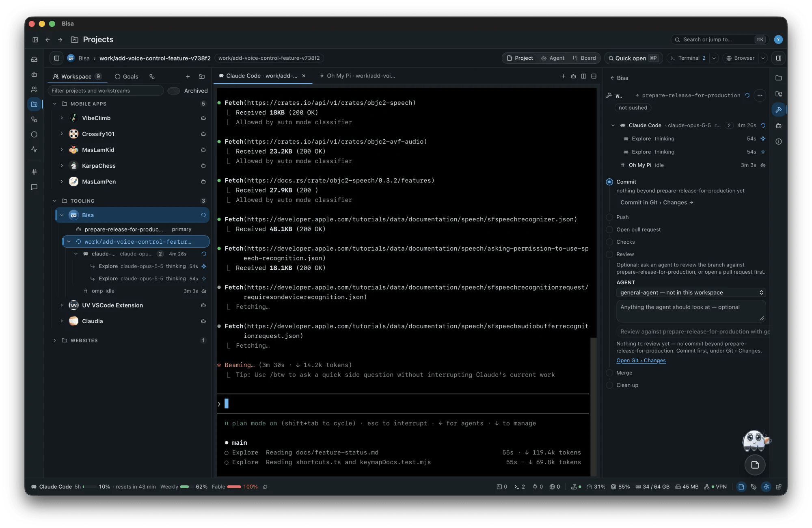Click the Quick open button
This screenshot has height=528, width=812.
(633, 58)
